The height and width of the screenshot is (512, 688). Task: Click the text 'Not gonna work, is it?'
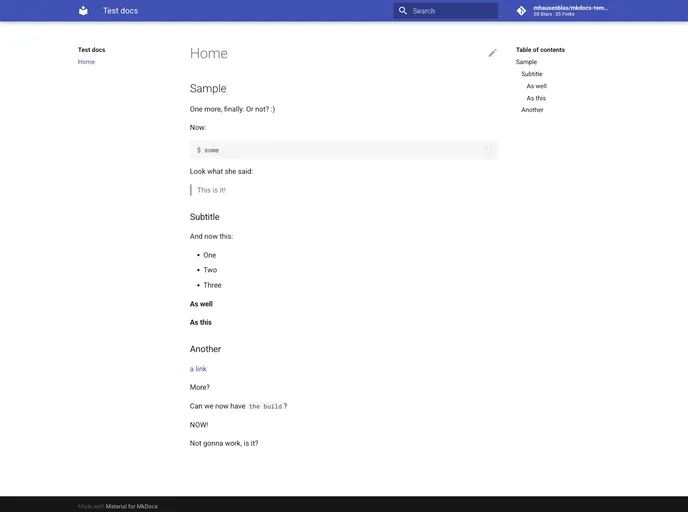click(224, 443)
